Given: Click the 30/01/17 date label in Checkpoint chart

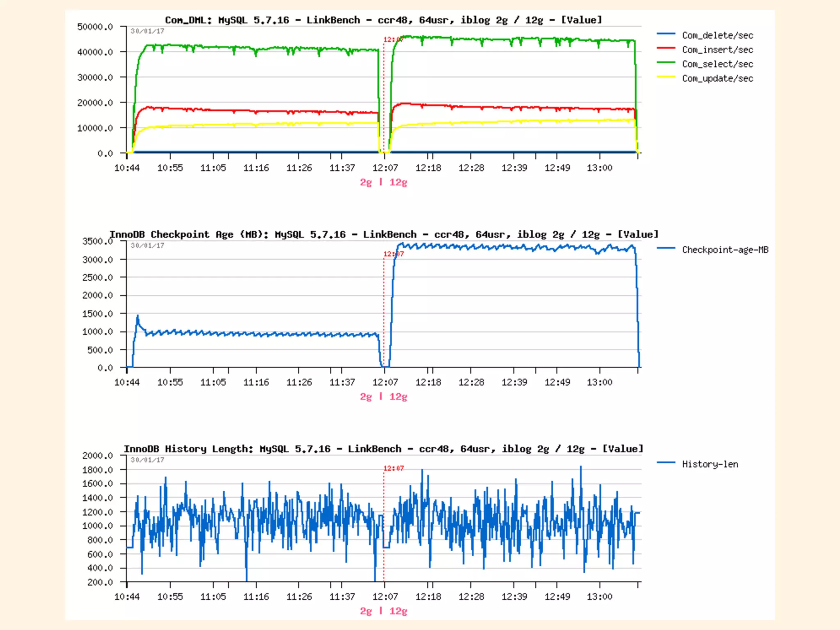Looking at the screenshot, I should 147,246.
